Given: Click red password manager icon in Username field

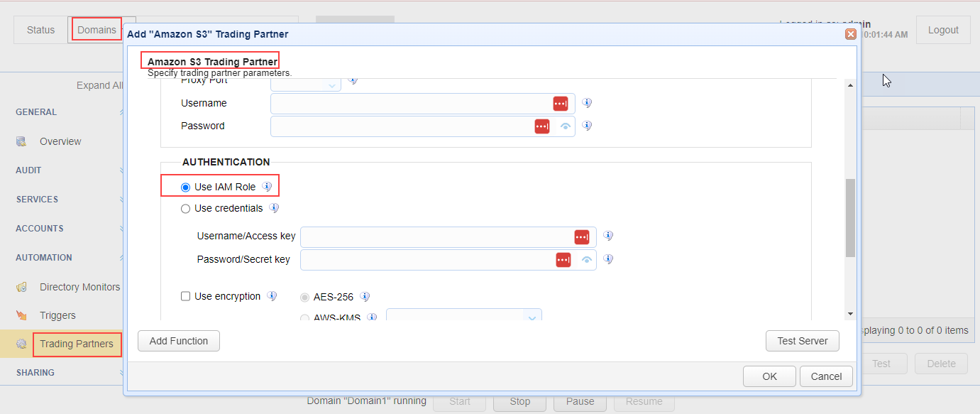Looking at the screenshot, I should [x=561, y=104].
